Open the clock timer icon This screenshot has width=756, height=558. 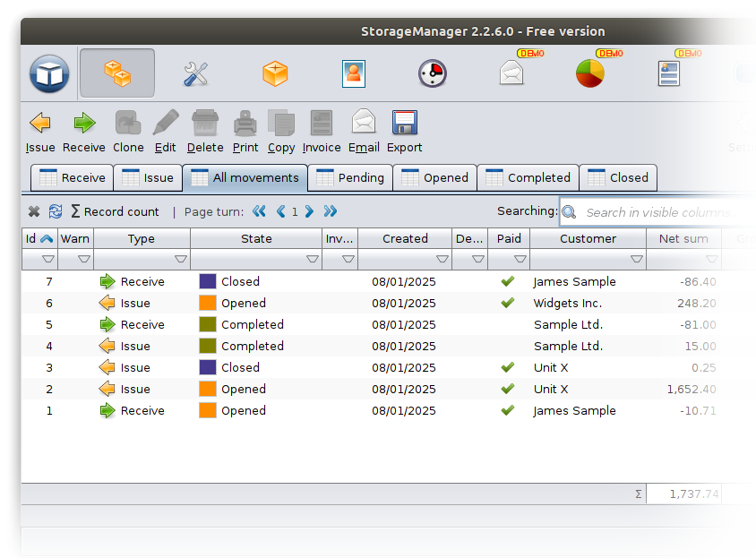pyautogui.click(x=432, y=73)
